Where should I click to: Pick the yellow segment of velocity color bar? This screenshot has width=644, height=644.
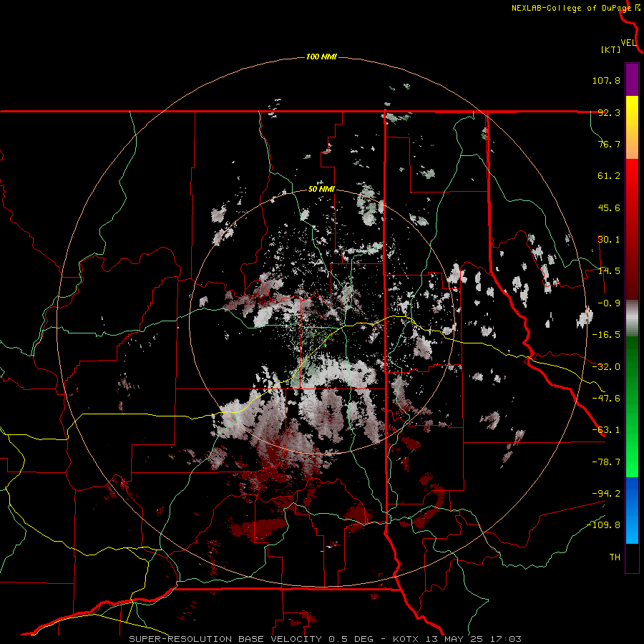[632, 109]
